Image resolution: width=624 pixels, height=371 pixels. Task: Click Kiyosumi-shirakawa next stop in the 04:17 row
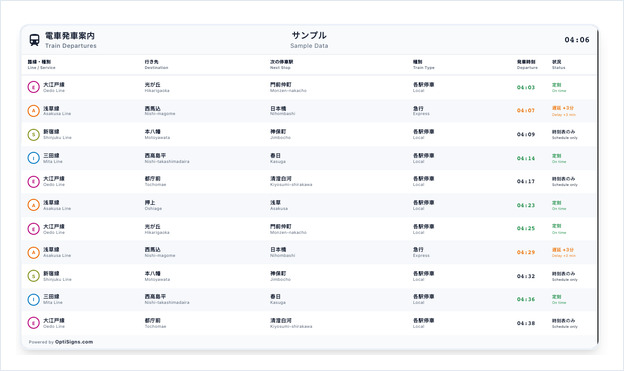(291, 182)
